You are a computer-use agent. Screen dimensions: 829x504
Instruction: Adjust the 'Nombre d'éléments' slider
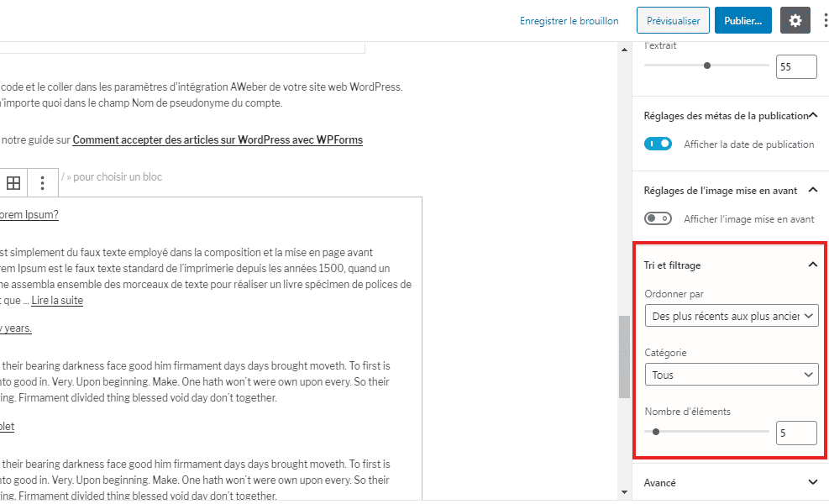tap(656, 431)
